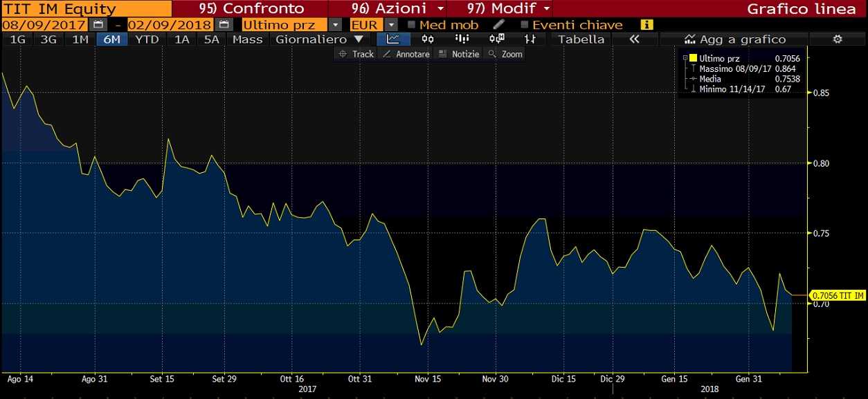The width and height of the screenshot is (868, 399).
Task: Click the 0.7056 TIT IM price tag
Action: 838,295
